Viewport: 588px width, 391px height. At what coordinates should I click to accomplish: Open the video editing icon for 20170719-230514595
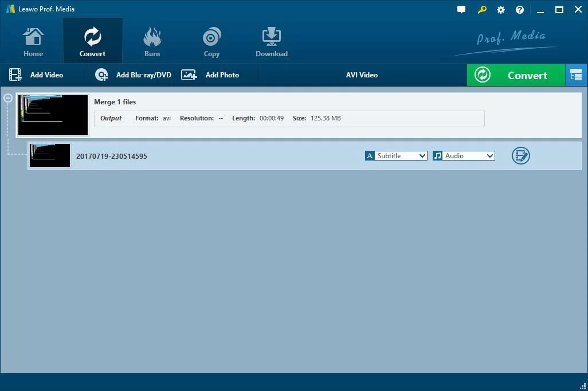point(520,155)
